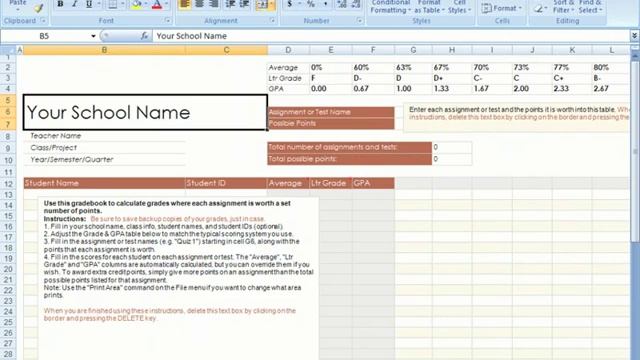The height and width of the screenshot is (360, 640).
Task: Click the Name Box showing B5
Action: point(45,36)
